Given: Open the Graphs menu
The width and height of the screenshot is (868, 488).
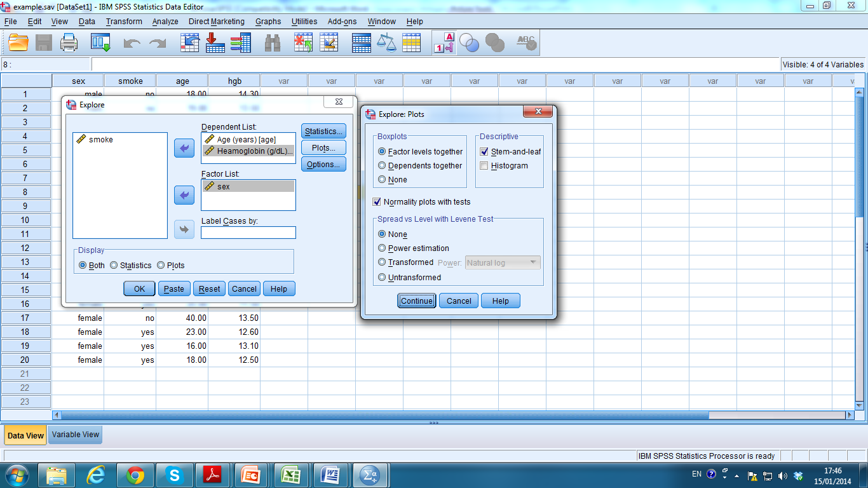Looking at the screenshot, I should tap(268, 22).
